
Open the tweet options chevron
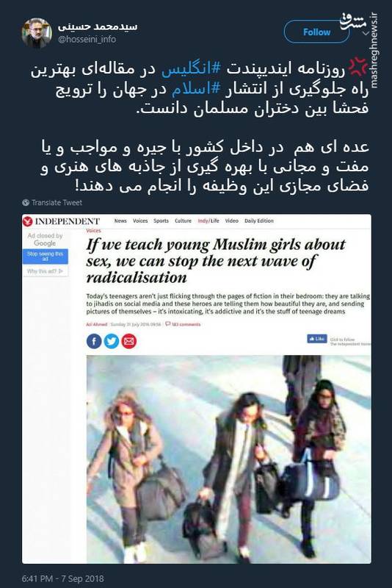tap(366, 33)
